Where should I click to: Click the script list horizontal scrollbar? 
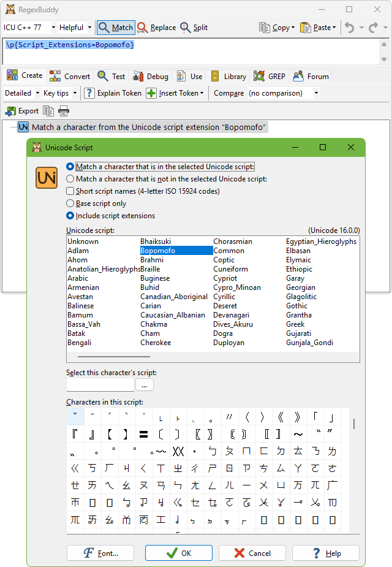114,357
